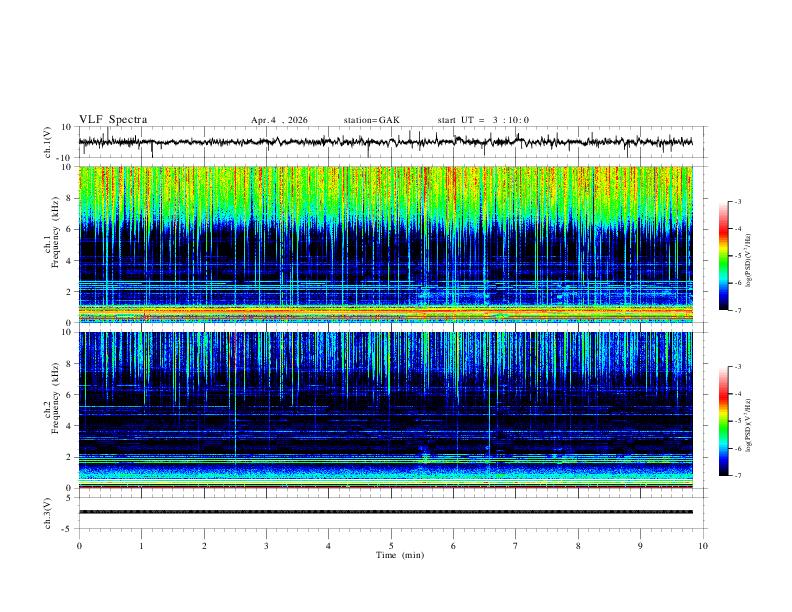Click the "-3" tick on the upper colorbar
This screenshot has height=612, width=792.
pos(737,201)
